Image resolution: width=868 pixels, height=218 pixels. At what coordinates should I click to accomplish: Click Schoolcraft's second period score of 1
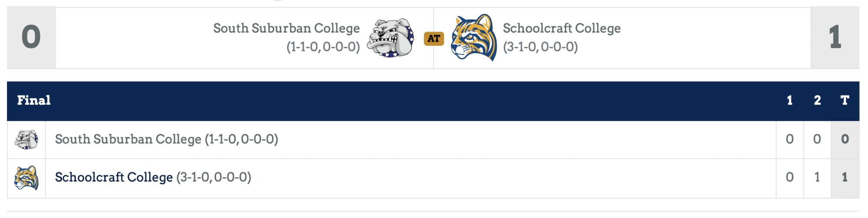click(x=817, y=178)
